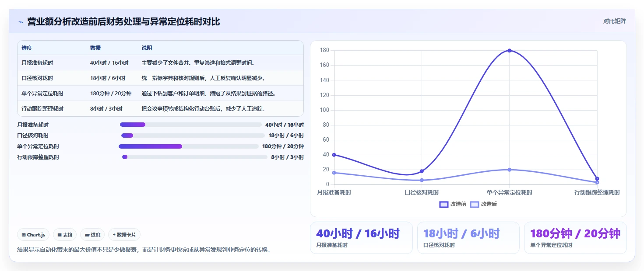
Task: Open the 40小时 / 16小时 data card
Action: 361,238
